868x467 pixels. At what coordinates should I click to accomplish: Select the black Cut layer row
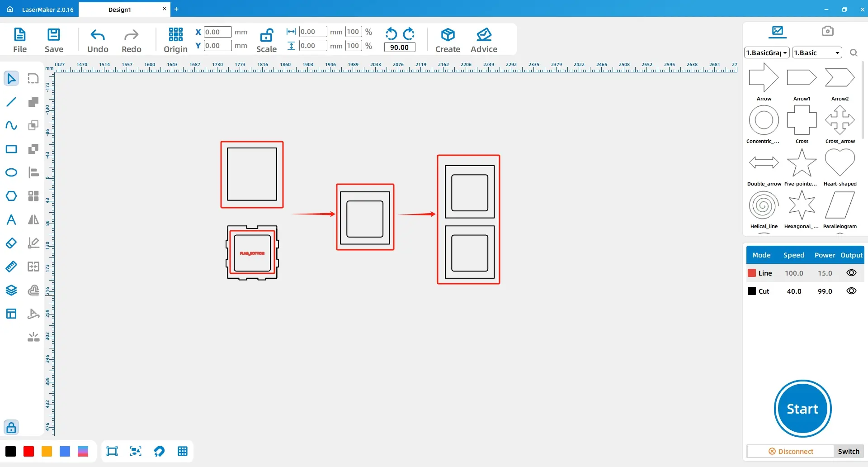[x=805, y=291]
